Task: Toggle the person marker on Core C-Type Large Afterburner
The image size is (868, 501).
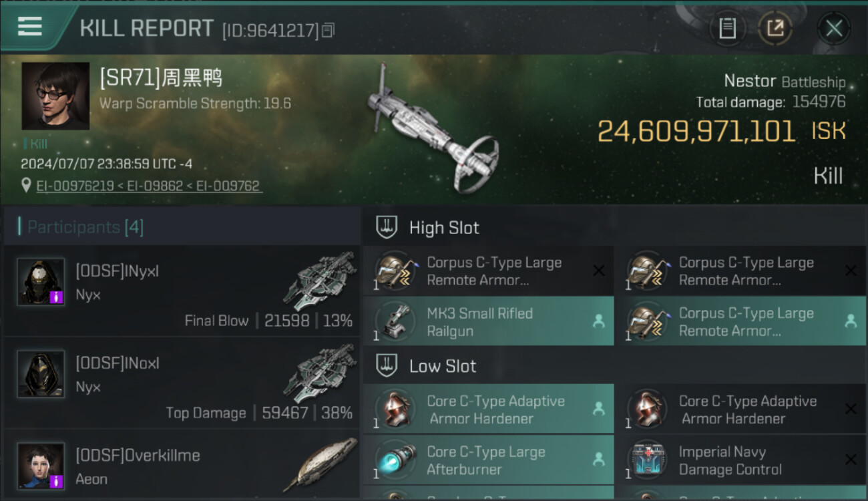Action: [x=598, y=460]
